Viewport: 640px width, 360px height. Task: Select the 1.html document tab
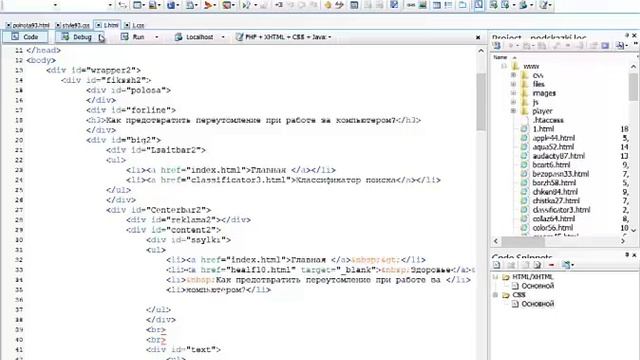pyautogui.click(x=107, y=25)
